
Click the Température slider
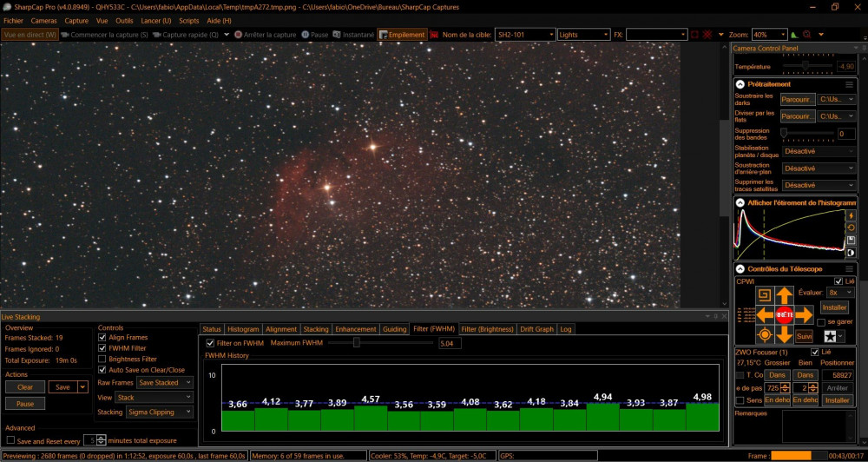point(808,65)
